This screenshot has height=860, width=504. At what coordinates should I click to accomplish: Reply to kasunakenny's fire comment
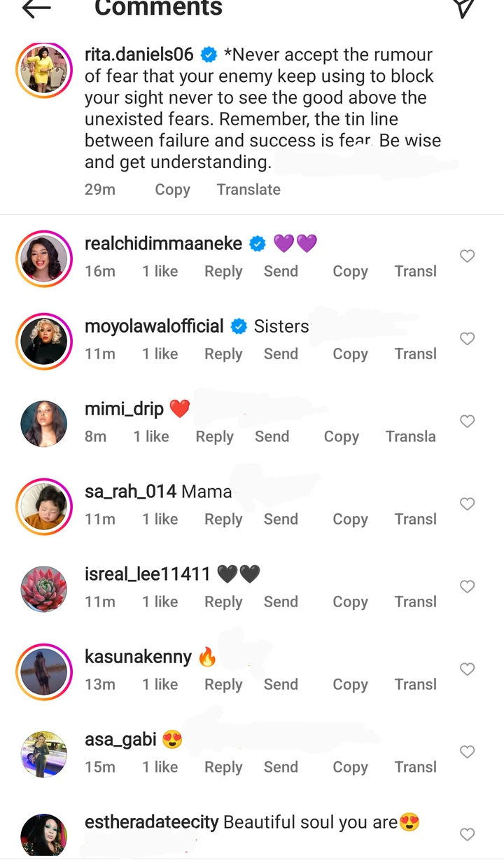pyautogui.click(x=223, y=685)
